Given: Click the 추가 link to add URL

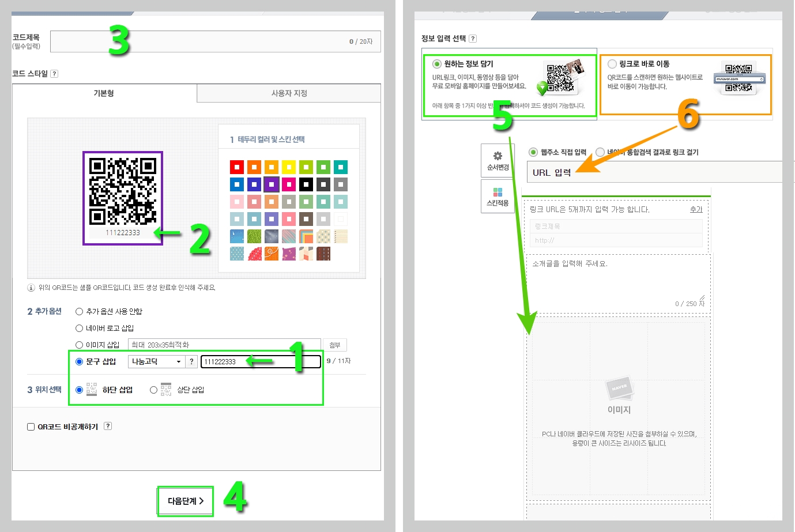Looking at the screenshot, I should coord(696,209).
